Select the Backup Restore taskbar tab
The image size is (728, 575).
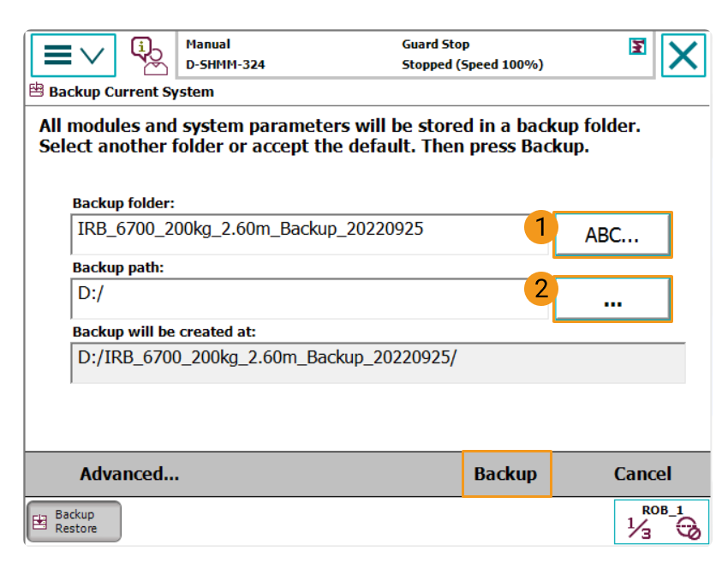pos(74,521)
